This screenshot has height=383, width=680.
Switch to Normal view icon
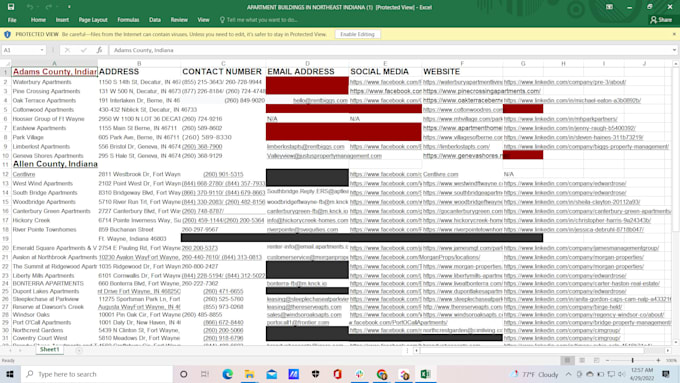click(567, 360)
